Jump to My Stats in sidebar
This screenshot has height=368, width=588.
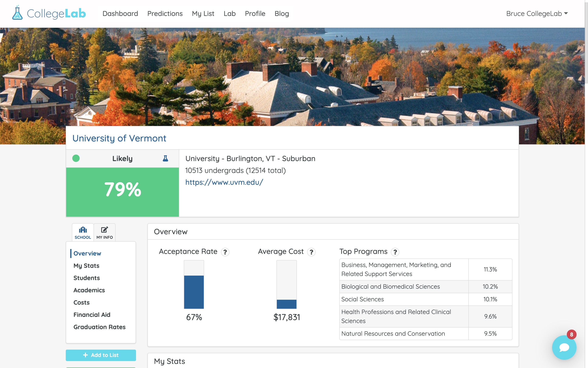pyautogui.click(x=87, y=266)
